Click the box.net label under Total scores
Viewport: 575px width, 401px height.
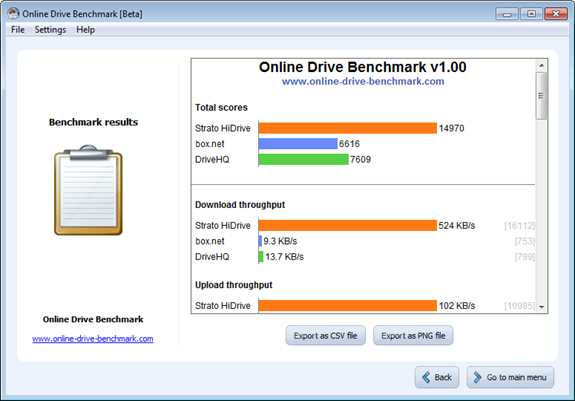point(210,144)
